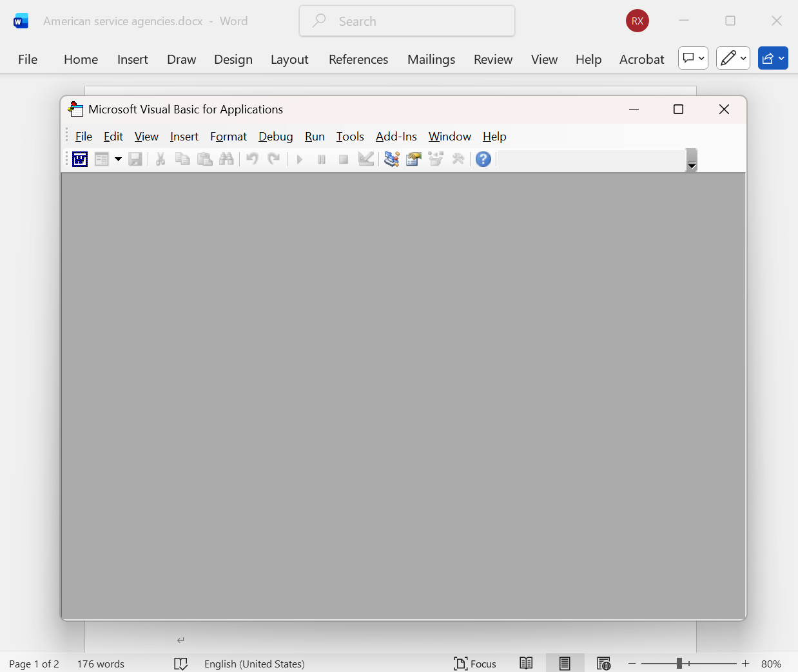Toggle Focus mode in status bar
798x672 pixels.
click(x=475, y=664)
